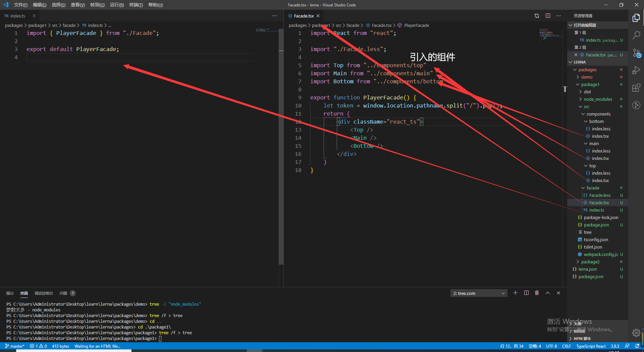This screenshot has width=644, height=352.
Task: Click the index.ts minimap preview
Action: (267, 30)
